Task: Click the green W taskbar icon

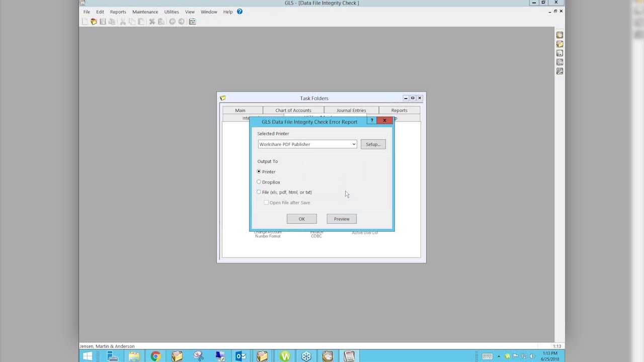Action: pyautogui.click(x=285, y=356)
